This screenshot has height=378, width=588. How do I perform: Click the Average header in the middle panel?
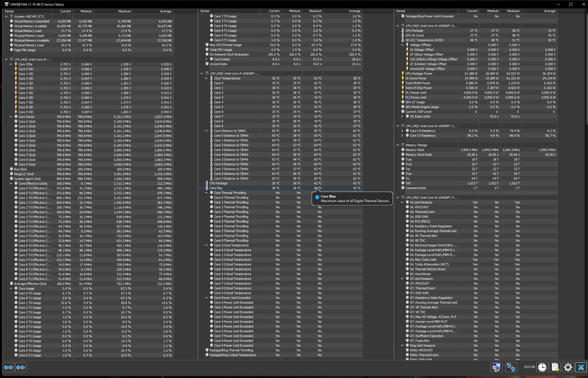point(355,11)
